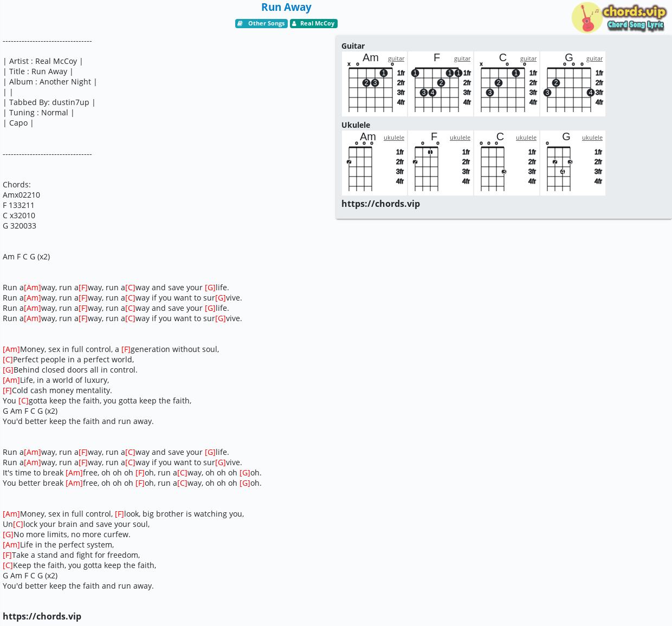Click [Am] chord in 'It's time to break free' line
Viewport: 672px width, 626px height.
pyautogui.click(x=74, y=473)
